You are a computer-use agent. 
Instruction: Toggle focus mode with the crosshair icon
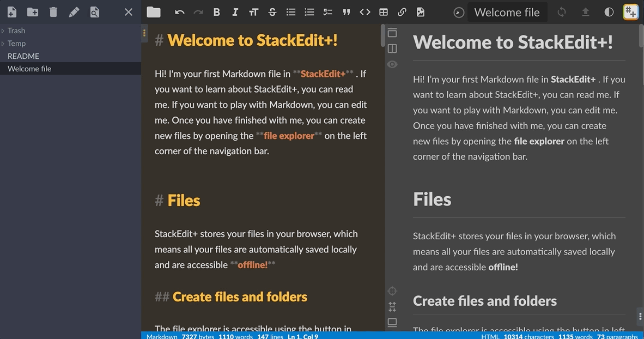(392, 291)
